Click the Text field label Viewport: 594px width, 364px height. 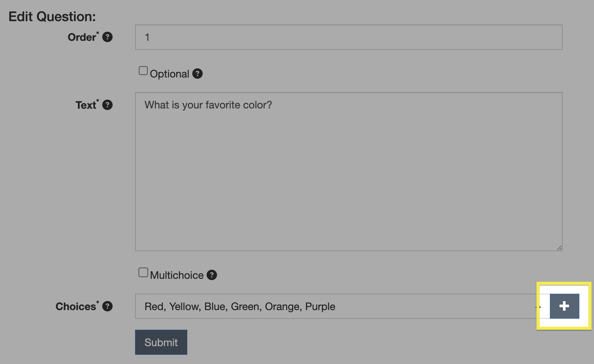(x=86, y=105)
